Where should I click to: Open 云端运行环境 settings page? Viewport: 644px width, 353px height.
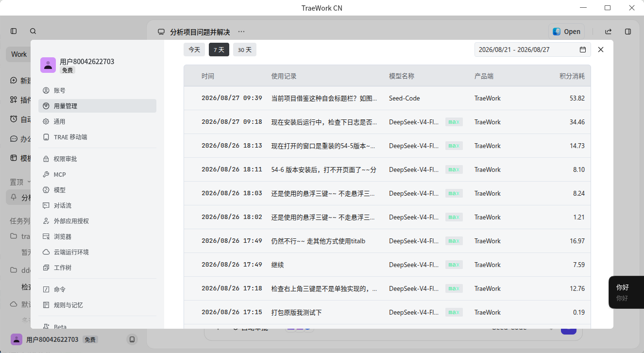[97, 252]
